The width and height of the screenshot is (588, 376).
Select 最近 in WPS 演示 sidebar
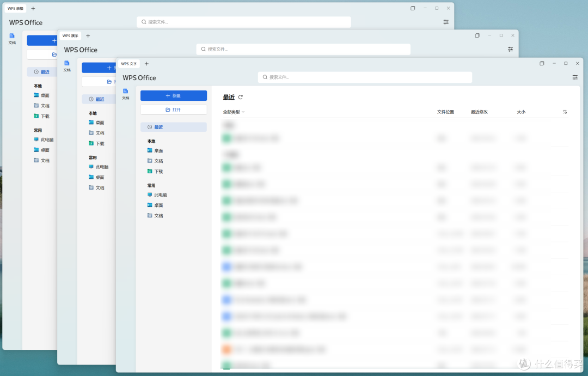[x=99, y=99]
